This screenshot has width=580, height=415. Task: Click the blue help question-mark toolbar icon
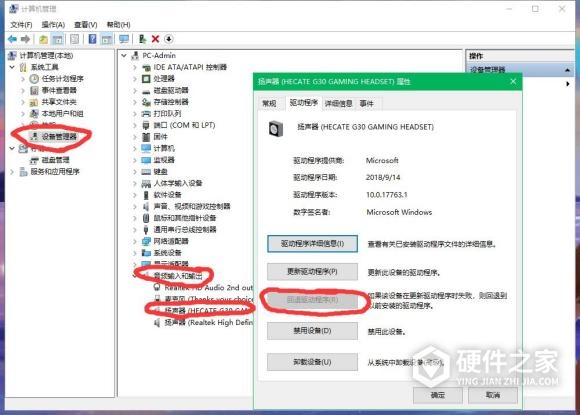[x=92, y=39]
